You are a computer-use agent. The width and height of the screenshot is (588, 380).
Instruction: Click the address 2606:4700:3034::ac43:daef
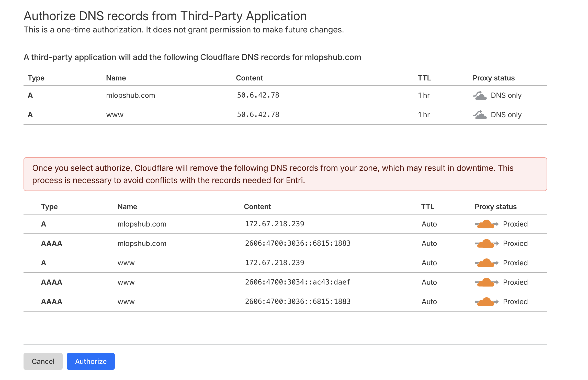point(298,282)
